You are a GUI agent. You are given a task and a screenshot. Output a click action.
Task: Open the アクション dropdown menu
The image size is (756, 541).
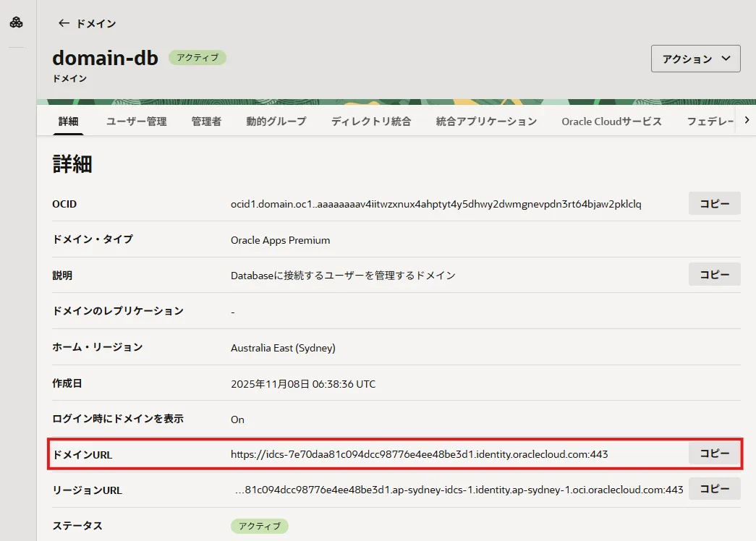pos(695,59)
